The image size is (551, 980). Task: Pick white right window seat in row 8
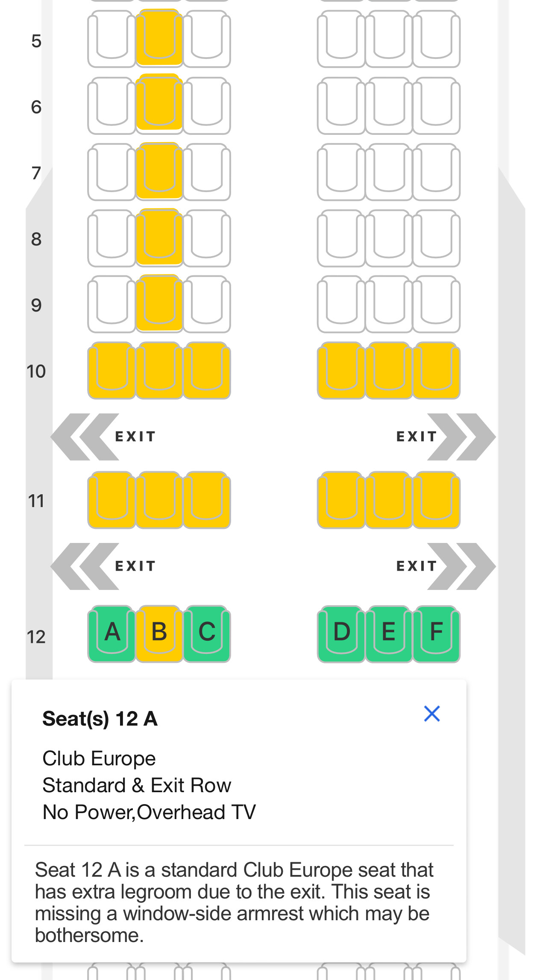436,238
